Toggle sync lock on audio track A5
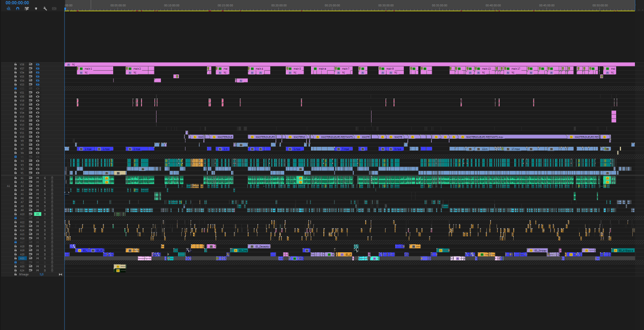Screen dimensions: 644x330 pos(31,194)
